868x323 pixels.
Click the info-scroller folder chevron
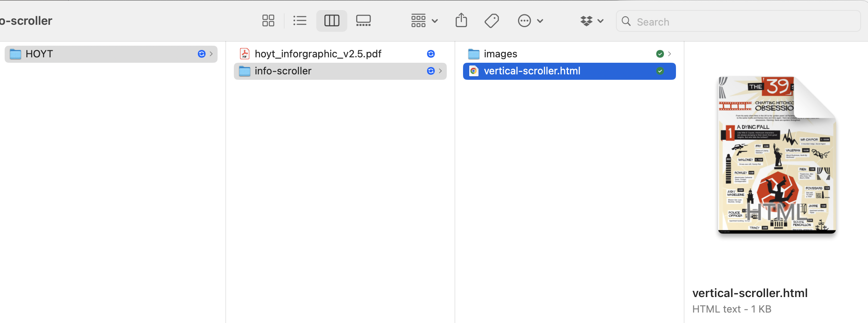440,71
